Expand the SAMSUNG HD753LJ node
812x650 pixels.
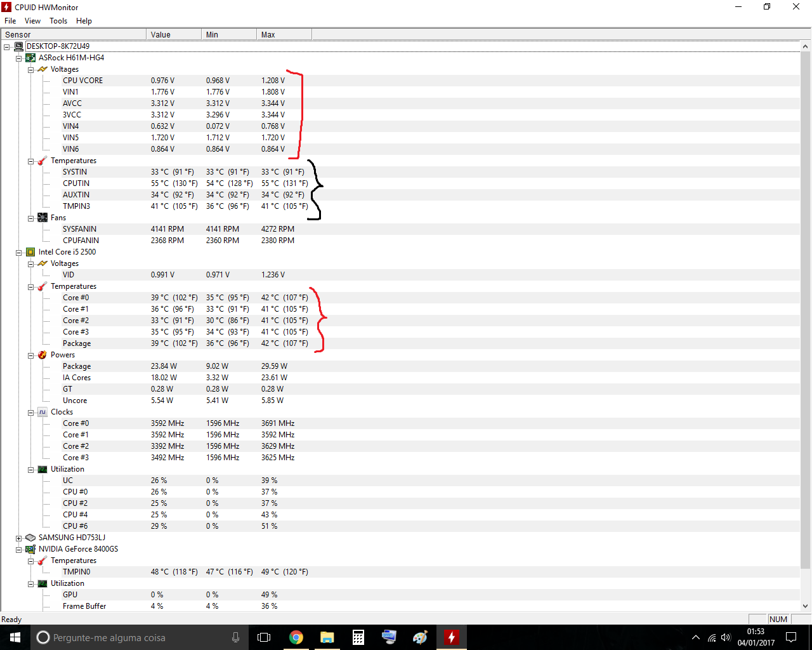tap(19, 538)
